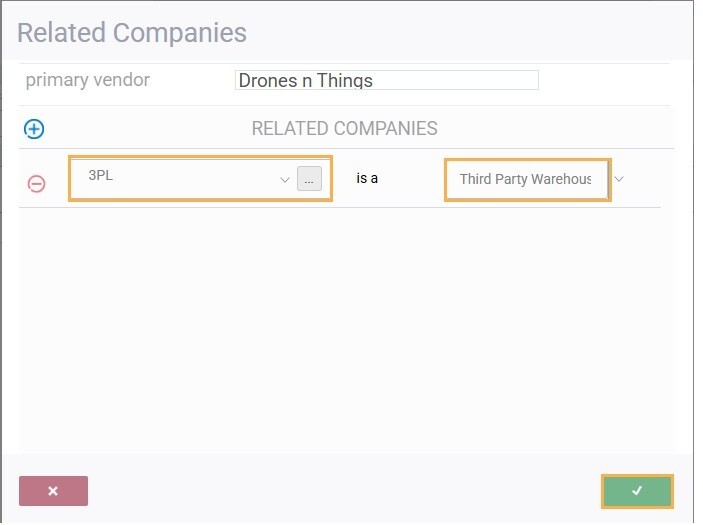Click the RELATED COMPANIES section header
This screenshot has height=525, width=703.
pos(344,129)
